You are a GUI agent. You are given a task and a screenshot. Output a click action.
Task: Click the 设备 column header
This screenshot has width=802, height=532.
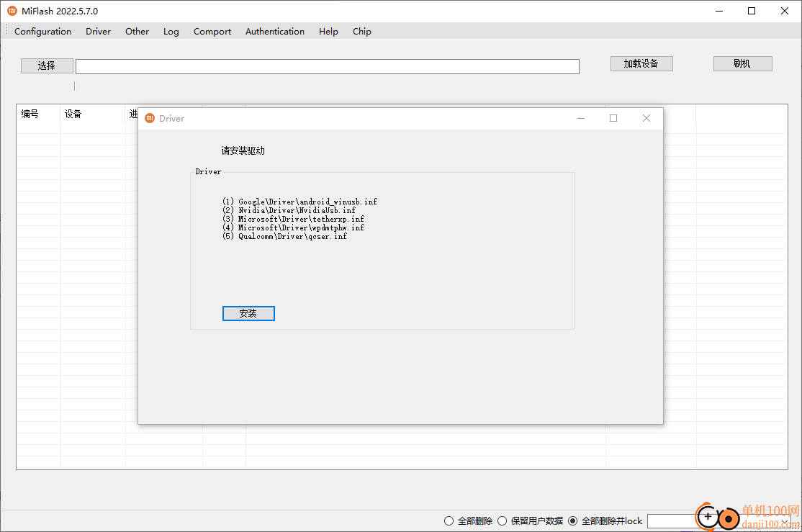(x=93, y=114)
